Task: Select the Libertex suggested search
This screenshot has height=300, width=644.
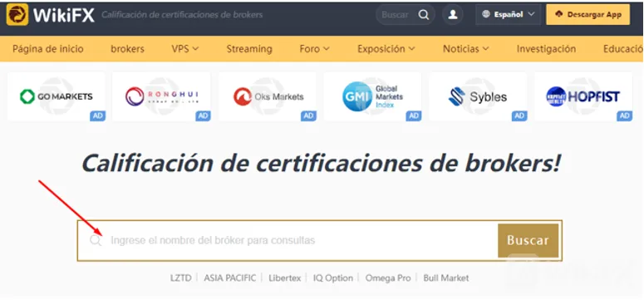Action: pos(285,278)
